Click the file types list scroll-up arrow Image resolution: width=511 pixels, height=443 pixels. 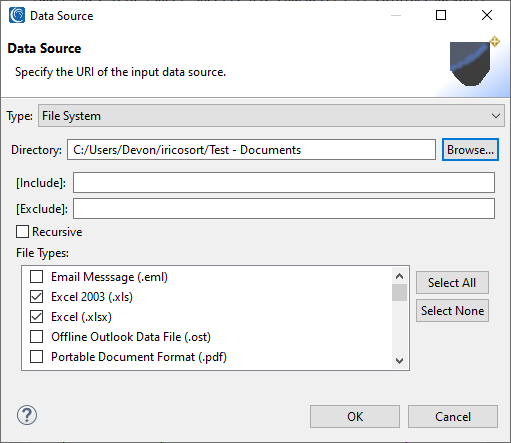tap(399, 276)
